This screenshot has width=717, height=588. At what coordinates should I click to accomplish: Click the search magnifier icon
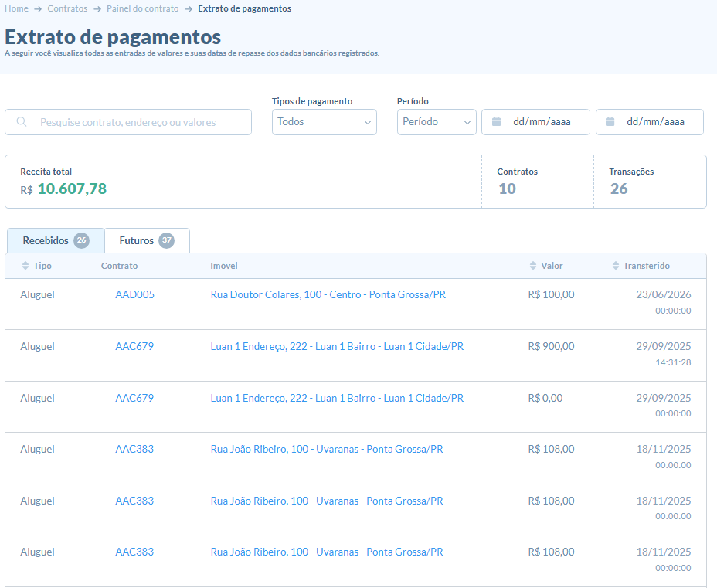coord(21,121)
